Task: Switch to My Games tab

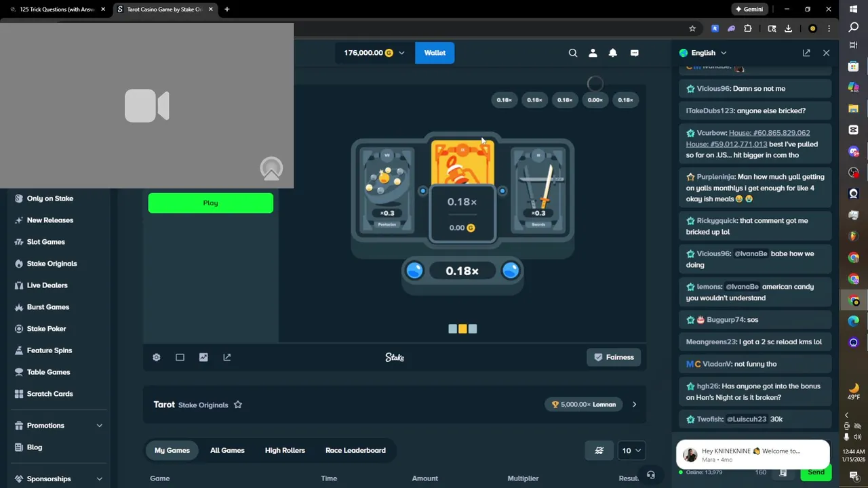Action: coord(172,450)
